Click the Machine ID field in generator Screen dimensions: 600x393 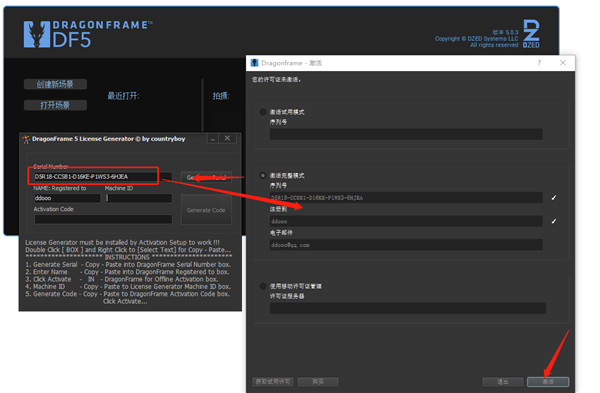(139, 198)
